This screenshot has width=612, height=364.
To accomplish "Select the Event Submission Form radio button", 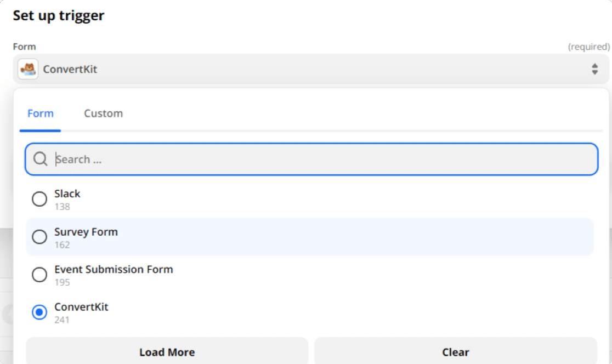I will click(39, 275).
